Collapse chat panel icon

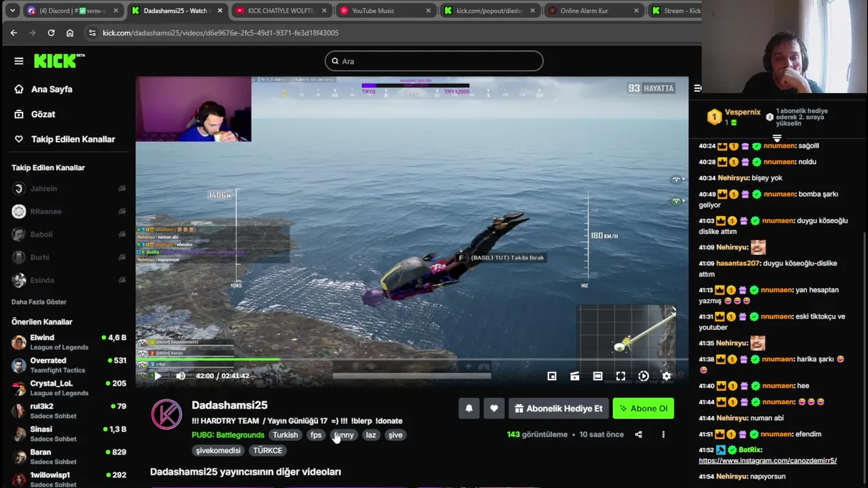697,88
